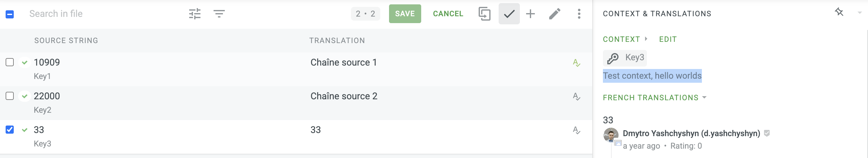This screenshot has width=868, height=158.
Task: Expand the French Translations dropdown
Action: 704,97
